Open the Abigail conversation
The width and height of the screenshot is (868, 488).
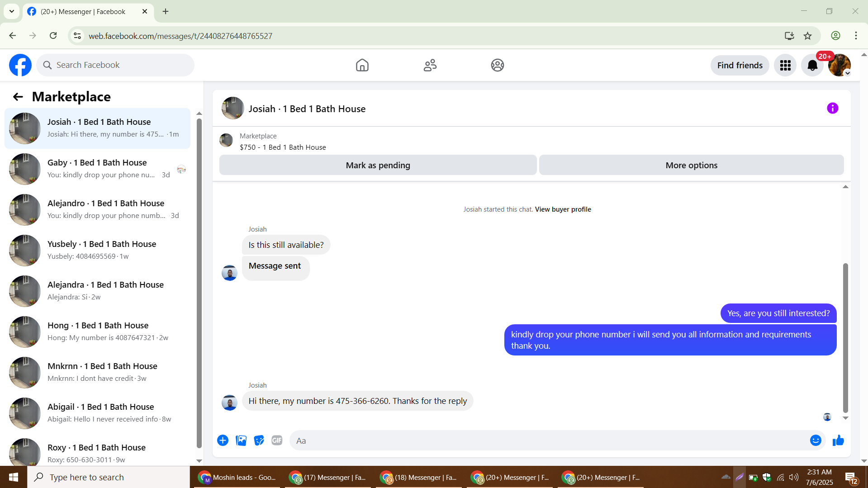pyautogui.click(x=97, y=413)
